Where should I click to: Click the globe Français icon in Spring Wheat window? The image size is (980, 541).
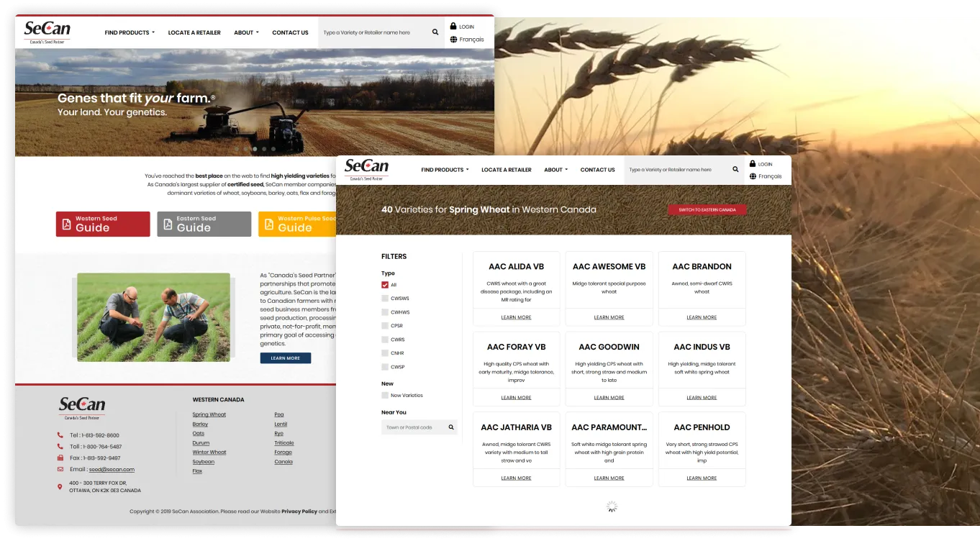tap(753, 176)
